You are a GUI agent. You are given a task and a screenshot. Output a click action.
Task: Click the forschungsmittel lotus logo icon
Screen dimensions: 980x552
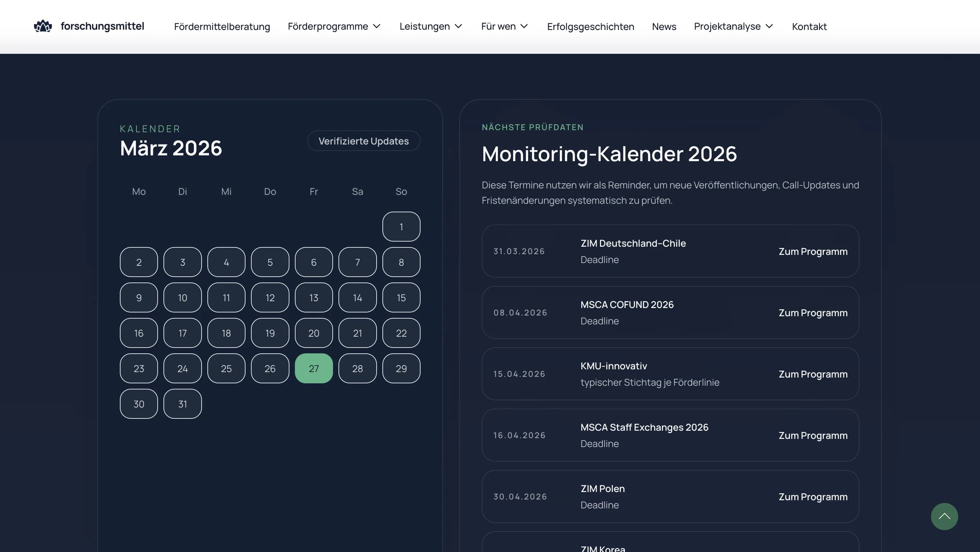click(x=43, y=26)
